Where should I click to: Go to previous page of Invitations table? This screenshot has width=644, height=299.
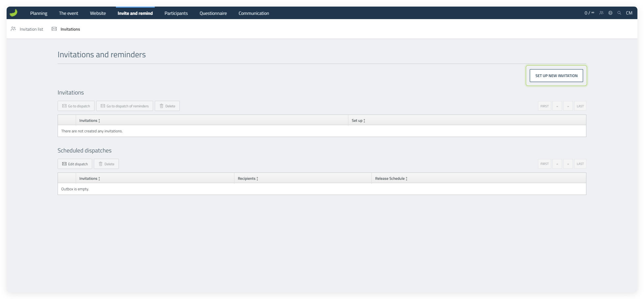(557, 106)
